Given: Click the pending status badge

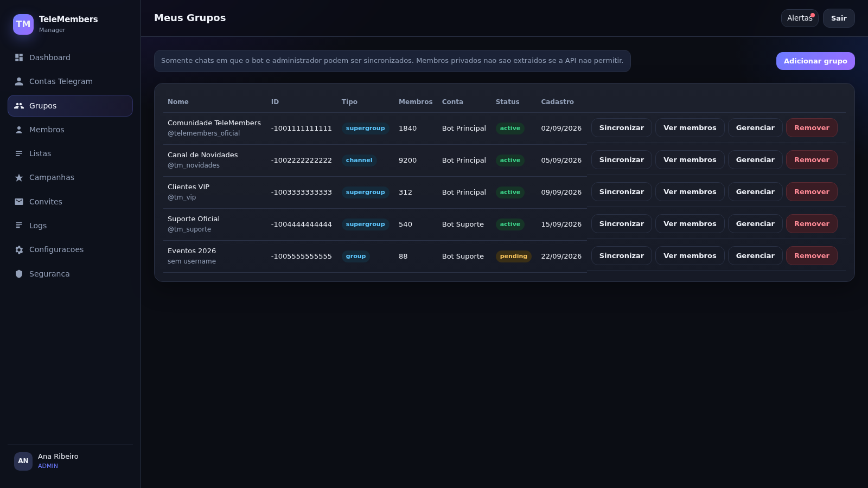Looking at the screenshot, I should 513,256.
